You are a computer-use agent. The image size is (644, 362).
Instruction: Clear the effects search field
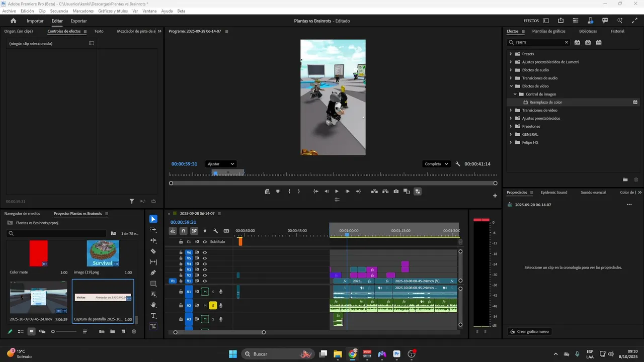click(566, 42)
